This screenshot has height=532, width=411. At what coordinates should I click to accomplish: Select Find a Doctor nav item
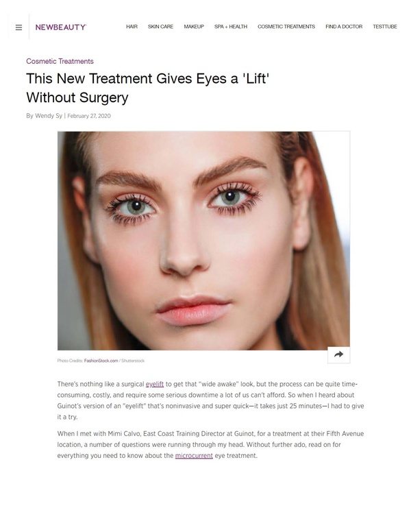pos(344,27)
